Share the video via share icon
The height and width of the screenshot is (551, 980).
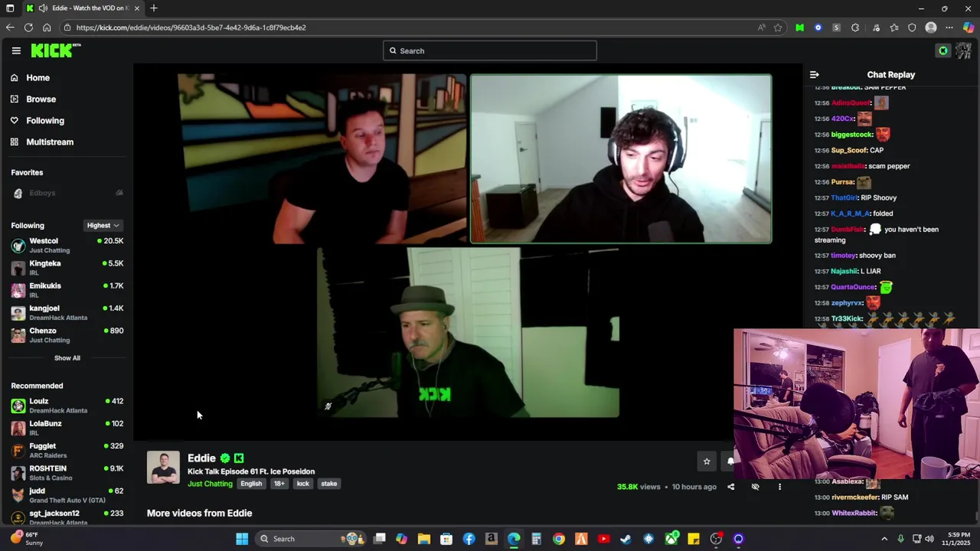(730, 487)
